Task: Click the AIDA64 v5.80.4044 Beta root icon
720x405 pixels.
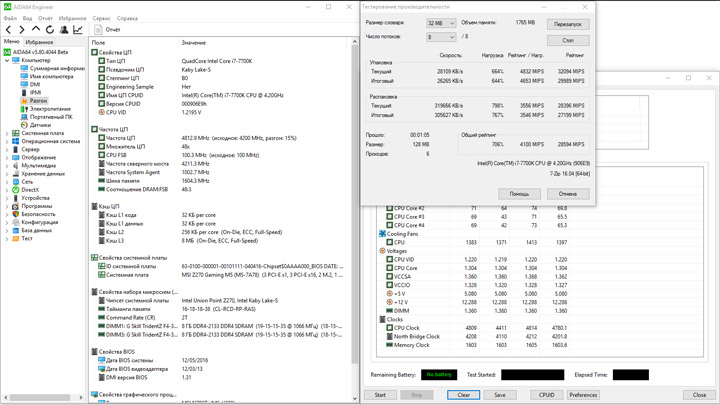Action: (7, 52)
